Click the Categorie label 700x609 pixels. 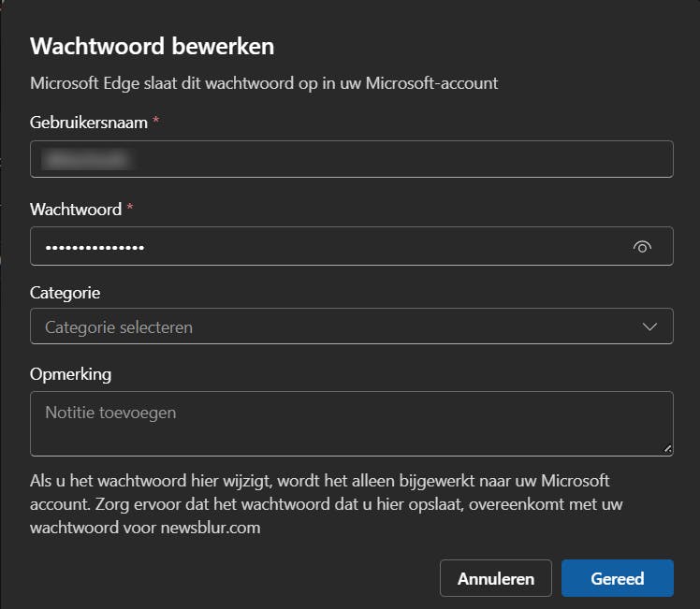66,293
